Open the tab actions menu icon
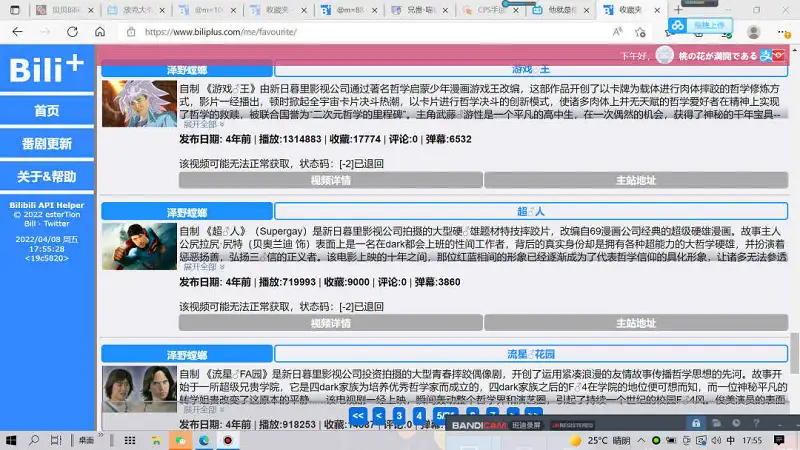The height and width of the screenshot is (450, 800). (15, 10)
